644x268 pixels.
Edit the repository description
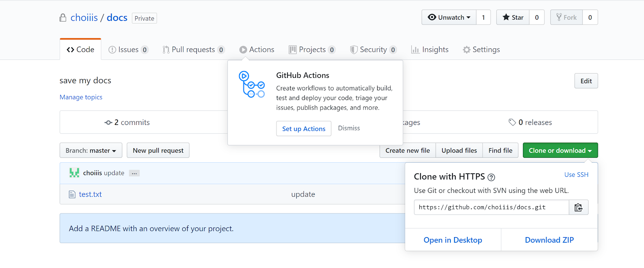586,81
